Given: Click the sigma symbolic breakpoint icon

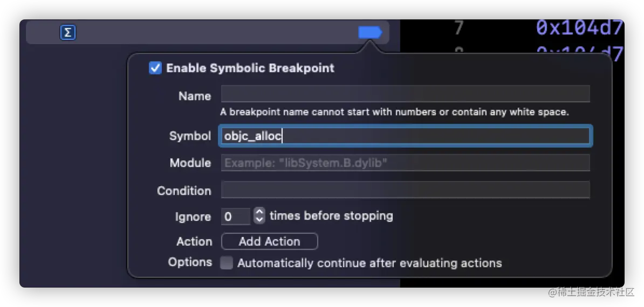Looking at the screenshot, I should click(x=67, y=33).
